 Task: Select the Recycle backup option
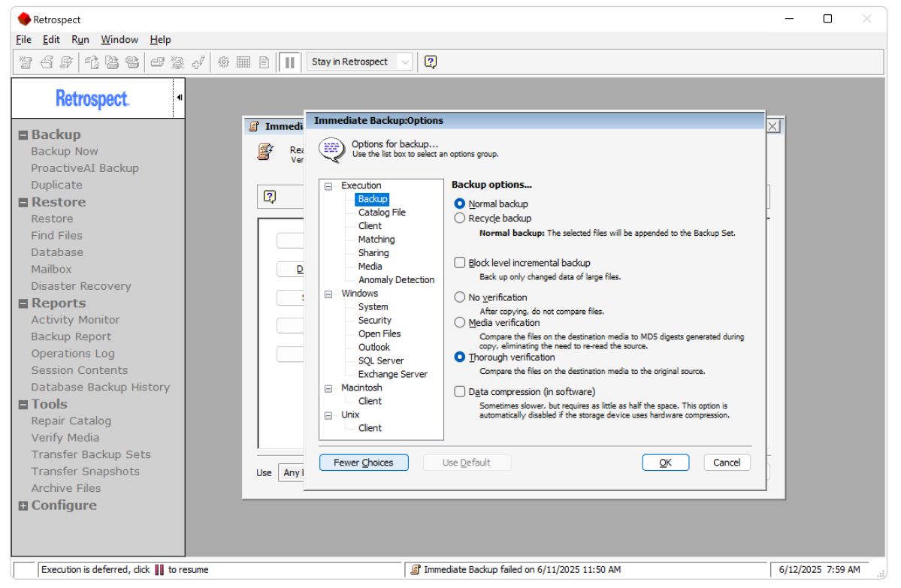coord(460,219)
